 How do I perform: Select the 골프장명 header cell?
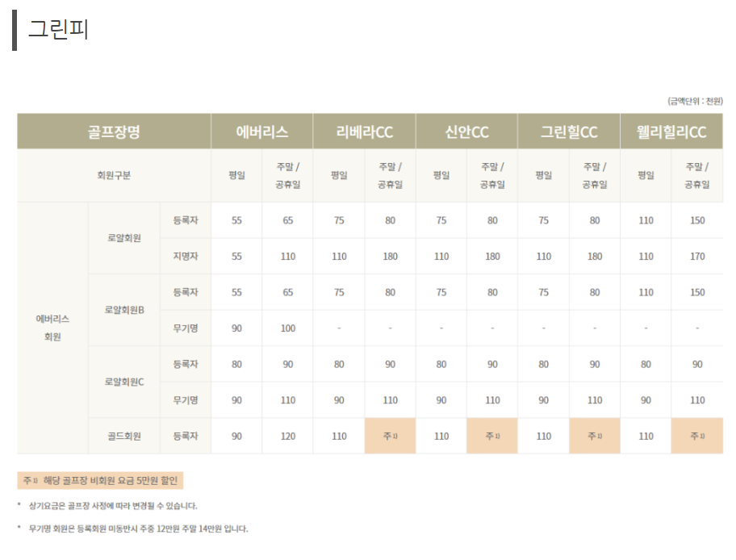click(x=114, y=132)
